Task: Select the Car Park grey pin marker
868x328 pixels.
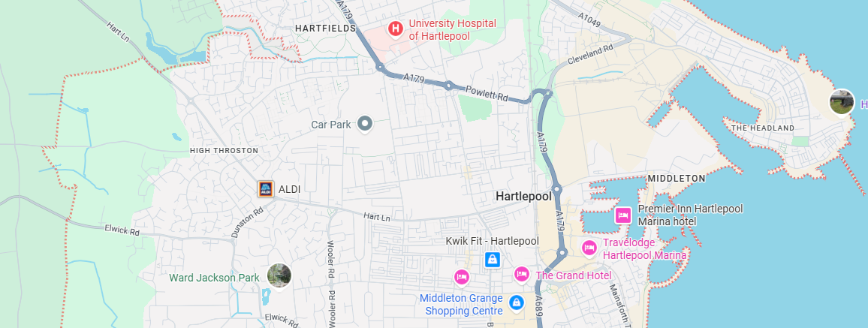Action: [364, 124]
